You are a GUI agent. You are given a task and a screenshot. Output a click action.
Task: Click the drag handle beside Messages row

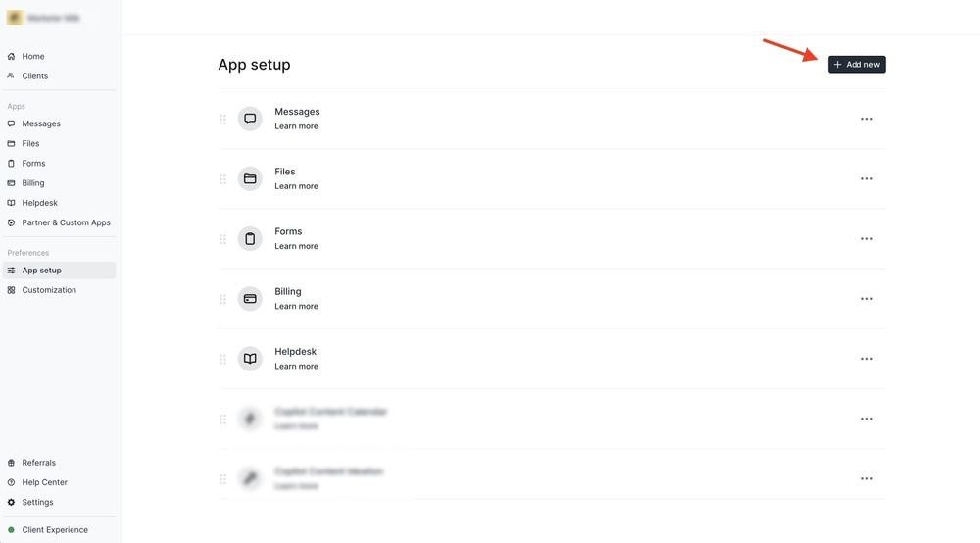223,119
